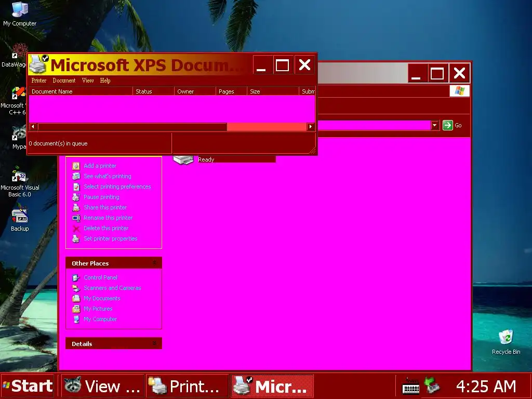
Task: Open the DataWagon desktop shortcut
Action: [14, 56]
